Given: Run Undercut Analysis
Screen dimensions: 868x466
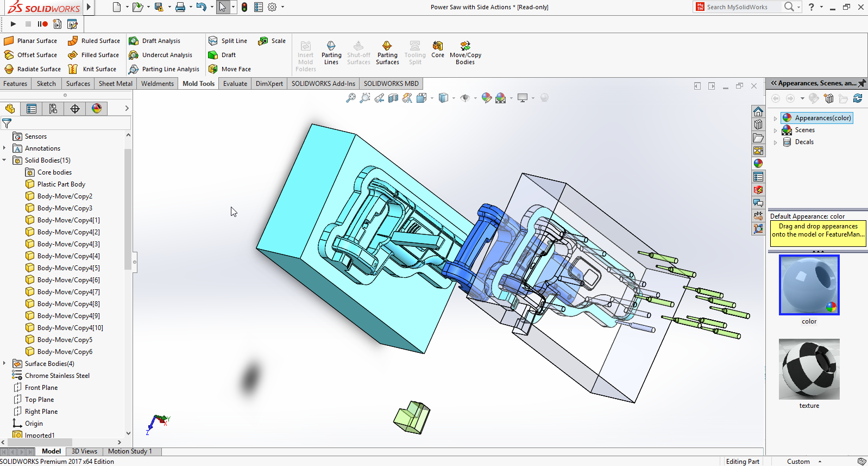Looking at the screenshot, I should coord(160,55).
